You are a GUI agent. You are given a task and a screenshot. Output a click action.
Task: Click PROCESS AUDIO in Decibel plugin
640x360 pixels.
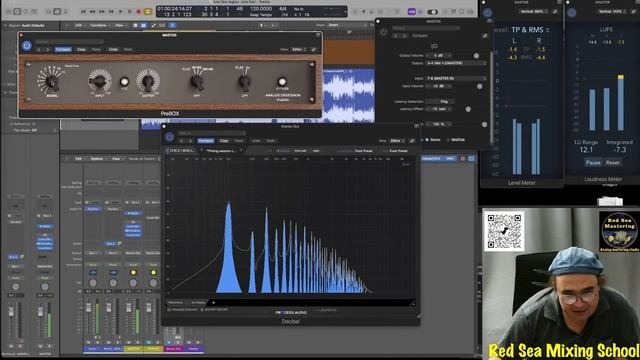(291, 312)
